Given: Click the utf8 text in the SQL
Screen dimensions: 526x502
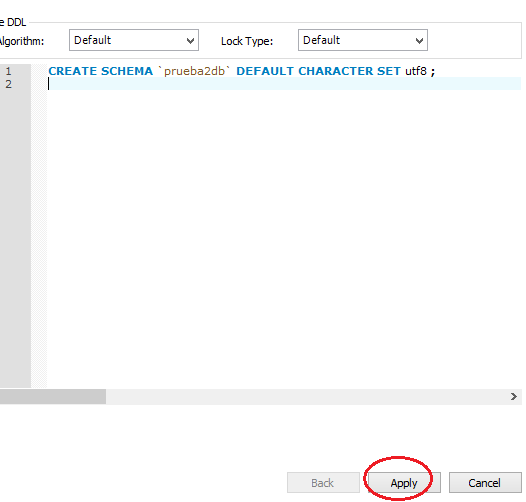Looking at the screenshot, I should (x=416, y=71).
